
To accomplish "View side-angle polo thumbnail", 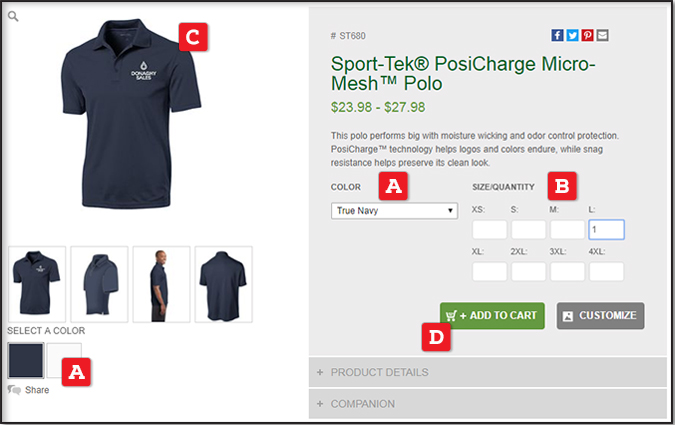I will pos(99,284).
